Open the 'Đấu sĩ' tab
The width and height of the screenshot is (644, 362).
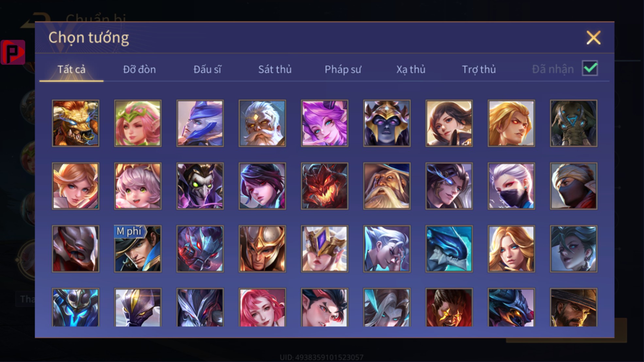point(207,69)
